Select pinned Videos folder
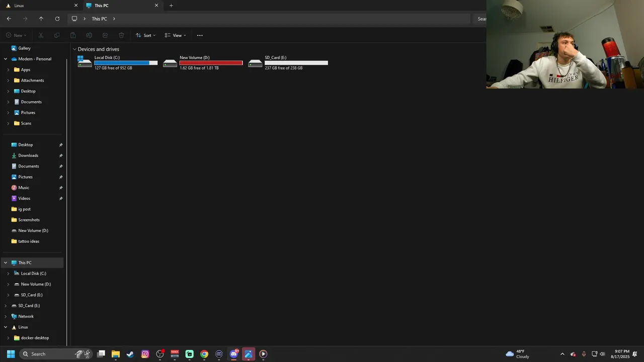Screen dimensions: 644x362 [x=24, y=199]
